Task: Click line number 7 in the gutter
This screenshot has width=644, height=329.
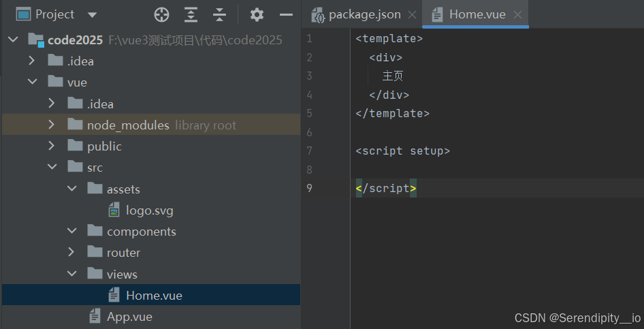Action: coord(309,151)
